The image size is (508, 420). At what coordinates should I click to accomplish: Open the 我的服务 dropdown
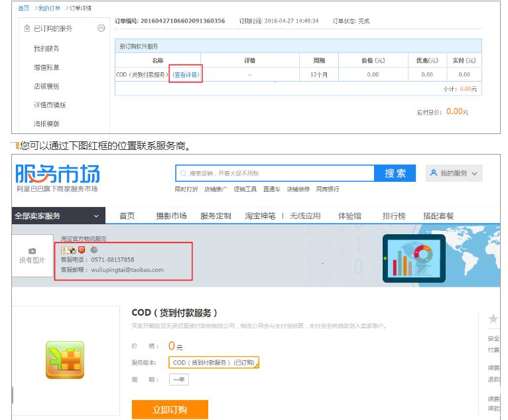(454, 173)
